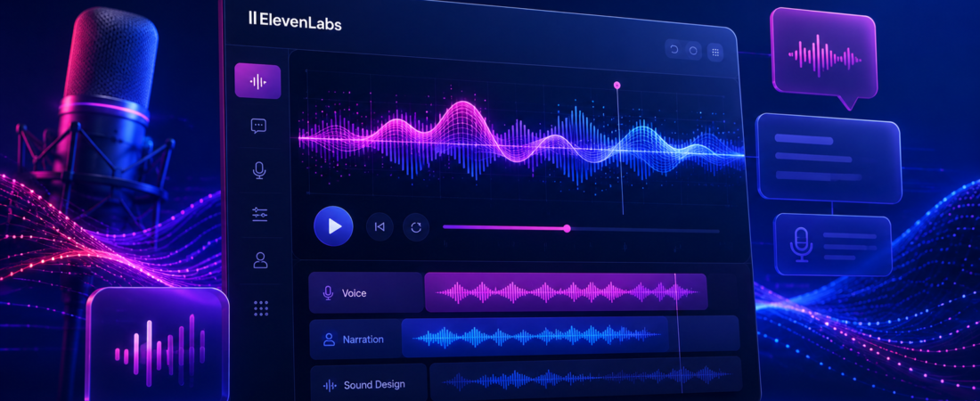Select the Sound Design track label
This screenshot has width=980, height=401.
coord(374,385)
